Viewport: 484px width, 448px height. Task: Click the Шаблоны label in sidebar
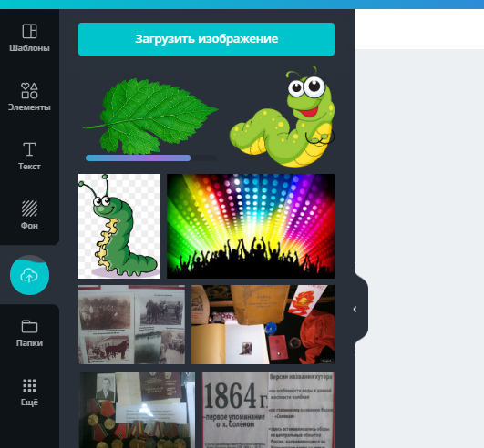[x=29, y=48]
